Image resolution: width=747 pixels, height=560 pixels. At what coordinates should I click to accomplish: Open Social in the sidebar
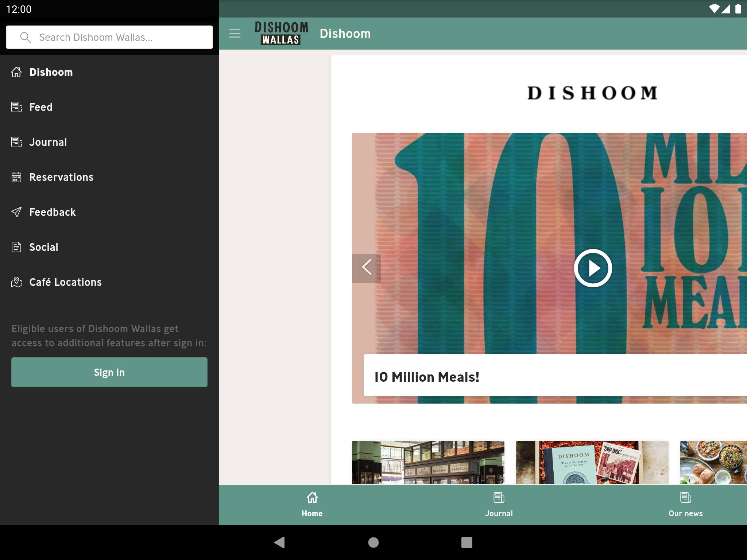click(109, 247)
